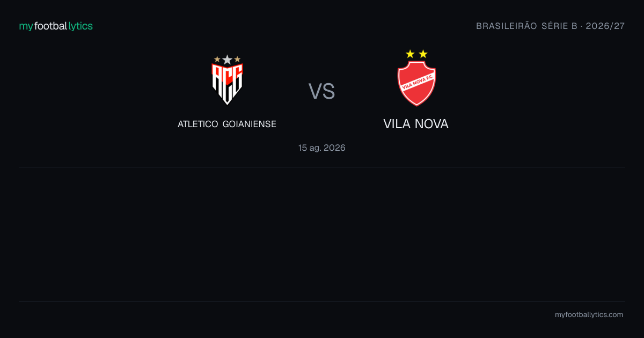Click the Brasileirão Série B league label
This screenshot has height=338, width=644.
click(526, 26)
